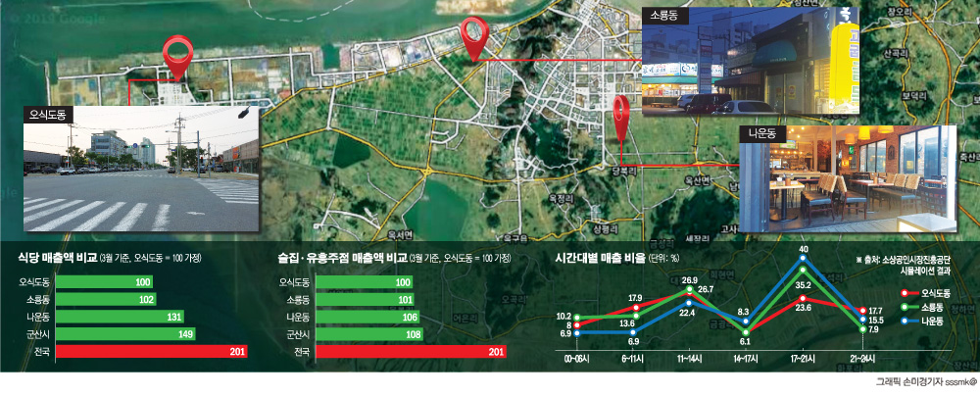Viewport: 980px width, 396px height.
Task: Select the green 소룡동 legend marker
Action: [904, 307]
